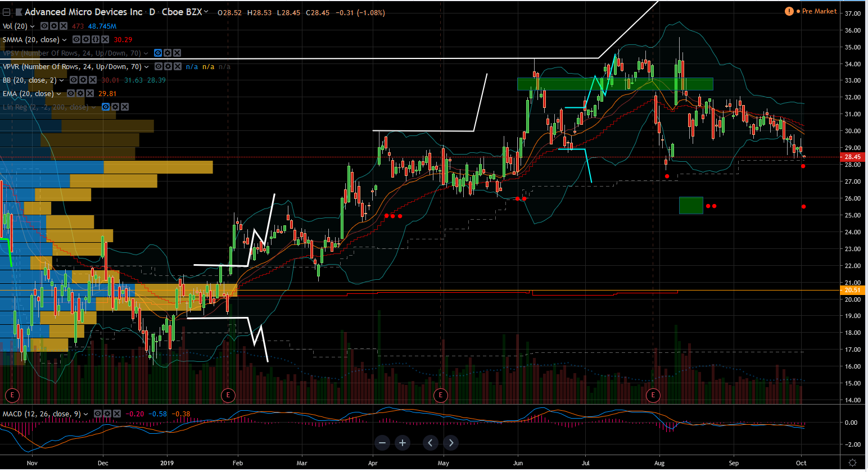The image size is (868, 472).
Task: Open settings for Bollinger Bands indicator
Action: pyautogui.click(x=83, y=80)
